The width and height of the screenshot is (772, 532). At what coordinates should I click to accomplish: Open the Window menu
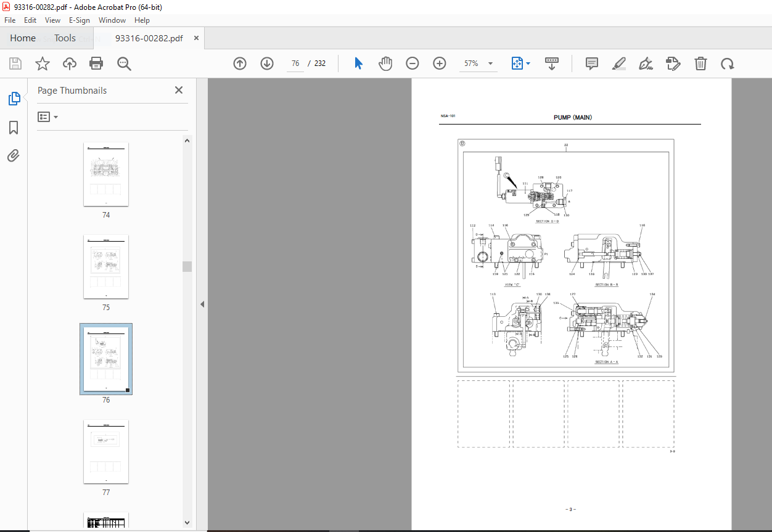(x=112, y=20)
